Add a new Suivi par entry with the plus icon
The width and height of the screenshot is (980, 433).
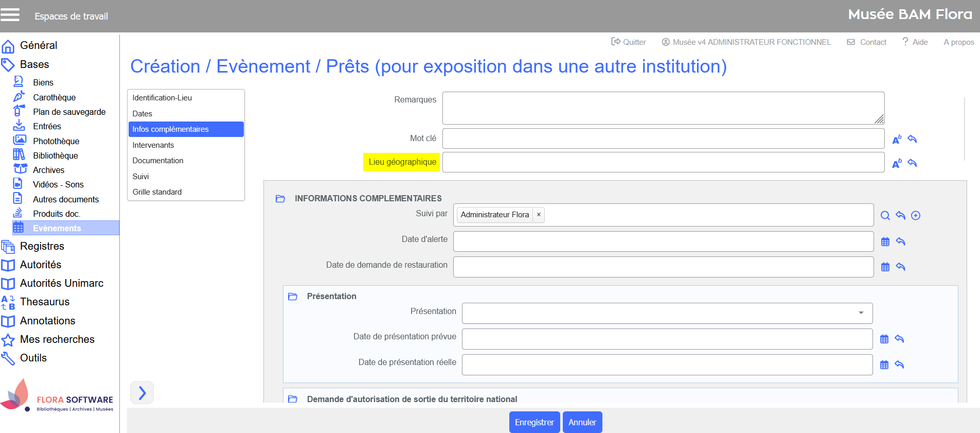pos(916,216)
